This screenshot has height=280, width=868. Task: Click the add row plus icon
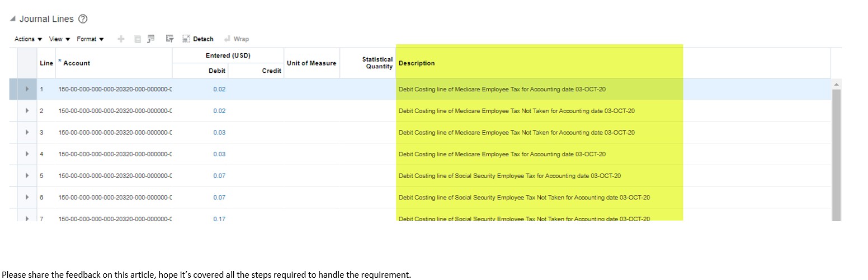click(x=121, y=39)
